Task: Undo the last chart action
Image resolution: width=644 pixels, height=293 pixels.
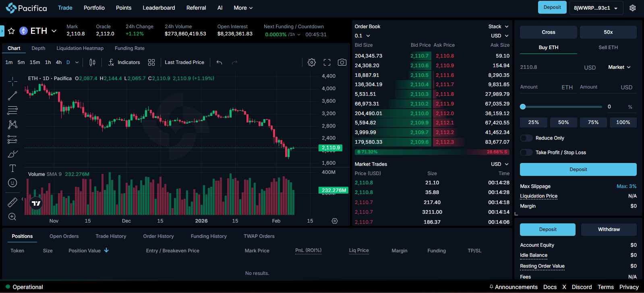Action: 219,62
